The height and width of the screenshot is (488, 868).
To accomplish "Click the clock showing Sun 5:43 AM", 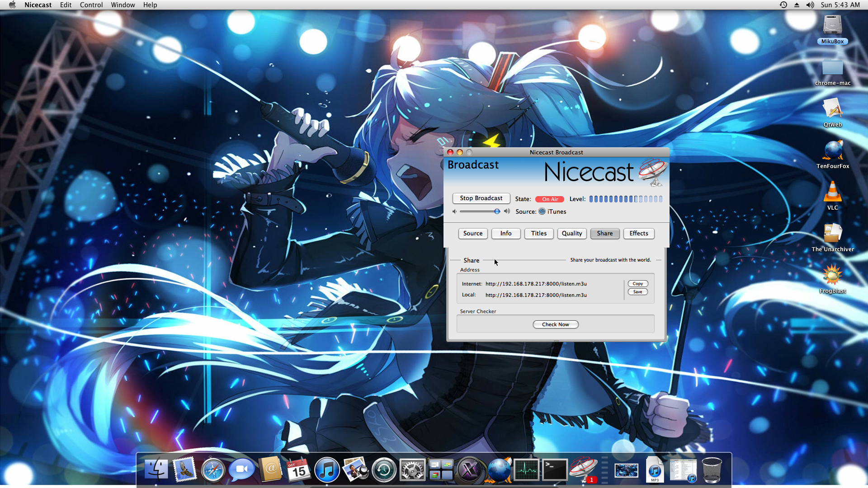I will click(840, 5).
